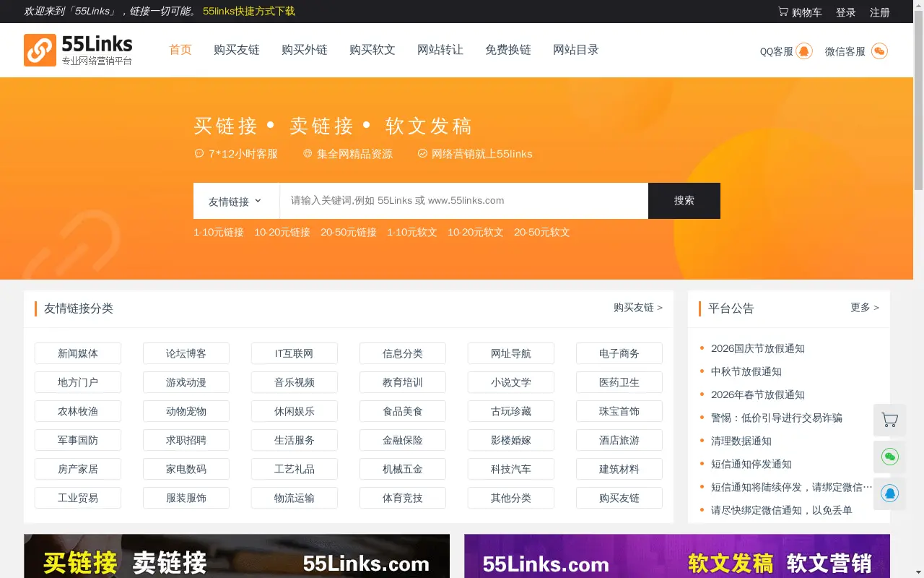Choose the 网址导航 category button
924x578 pixels.
click(511, 353)
